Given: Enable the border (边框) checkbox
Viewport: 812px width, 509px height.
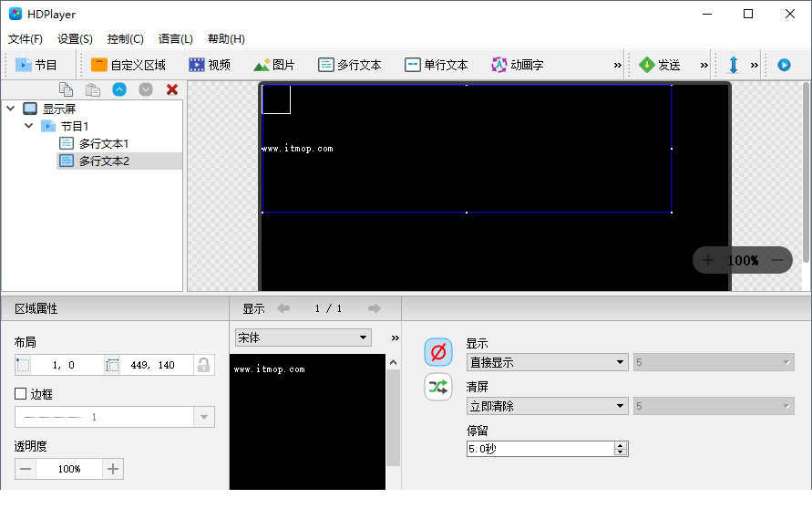Looking at the screenshot, I should pos(21,394).
